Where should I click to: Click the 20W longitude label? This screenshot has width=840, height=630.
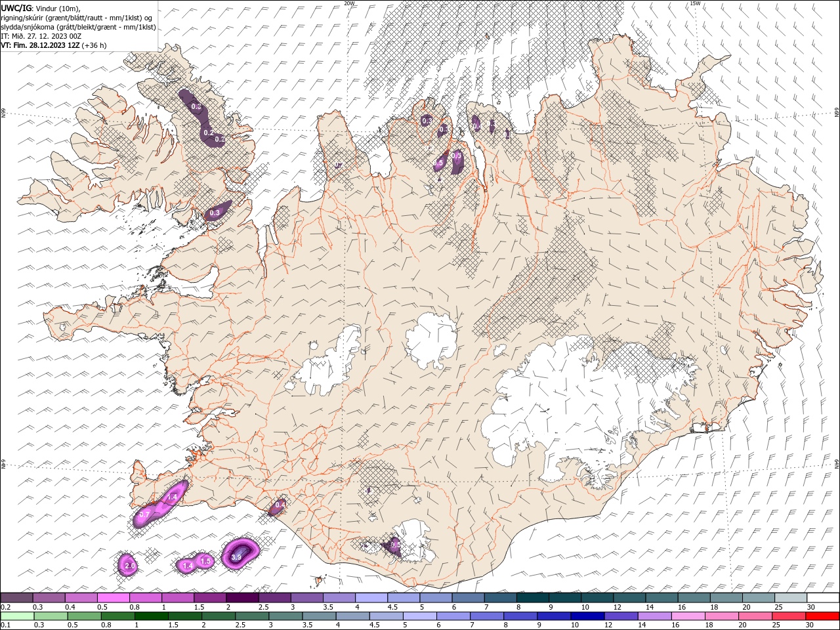pos(349,3)
